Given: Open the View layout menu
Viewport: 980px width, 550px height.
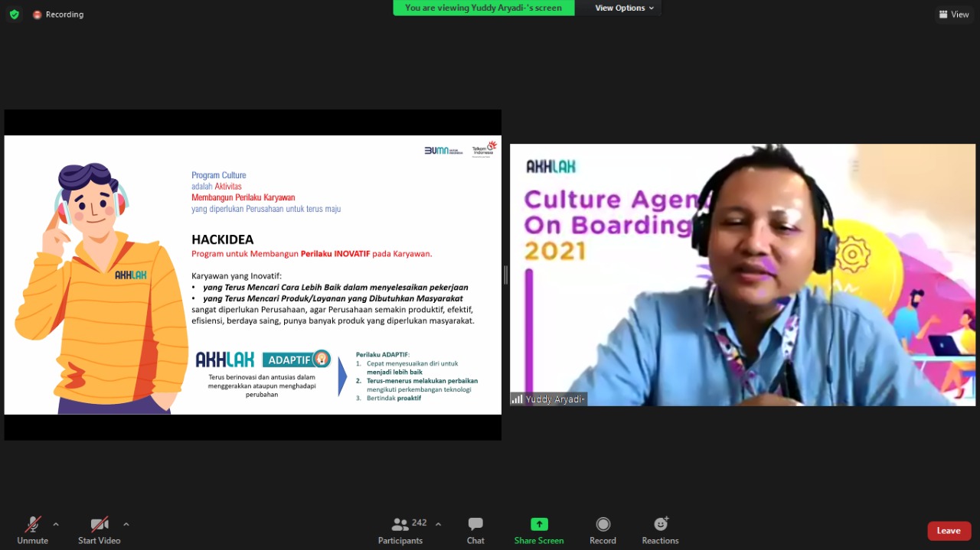Looking at the screenshot, I should point(953,15).
